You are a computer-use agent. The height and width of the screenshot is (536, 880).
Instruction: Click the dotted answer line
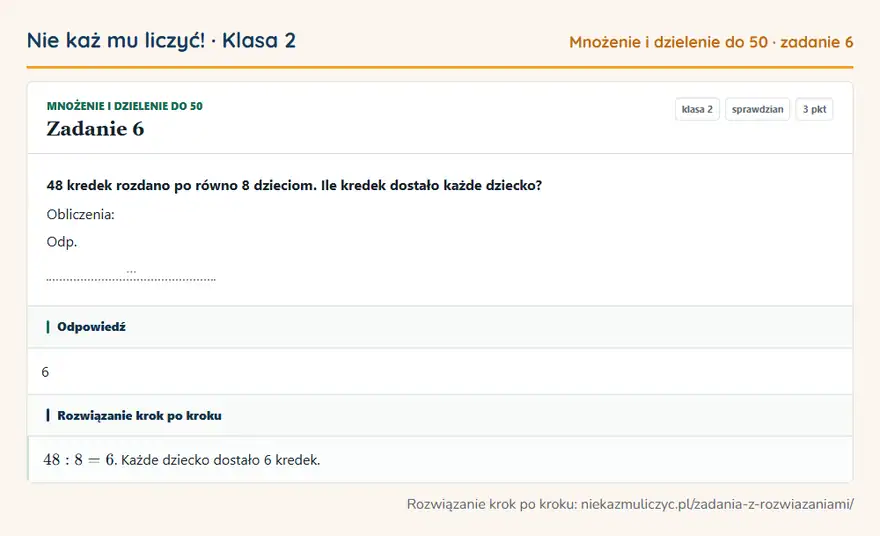pos(131,277)
